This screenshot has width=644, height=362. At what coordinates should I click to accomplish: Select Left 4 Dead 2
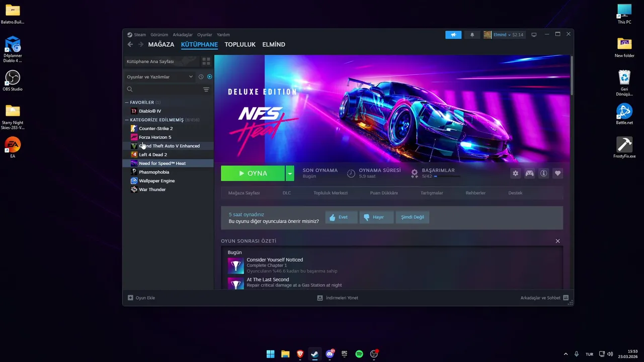pyautogui.click(x=169, y=154)
